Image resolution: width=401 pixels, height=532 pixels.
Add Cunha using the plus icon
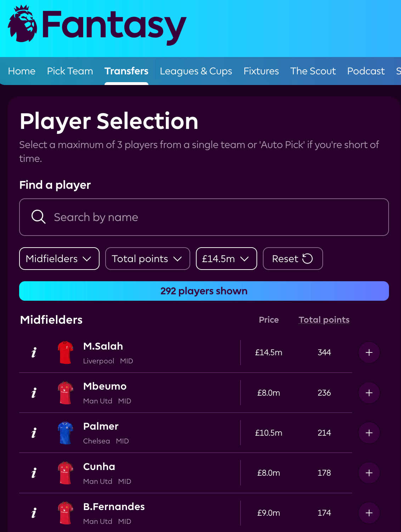pos(369,473)
